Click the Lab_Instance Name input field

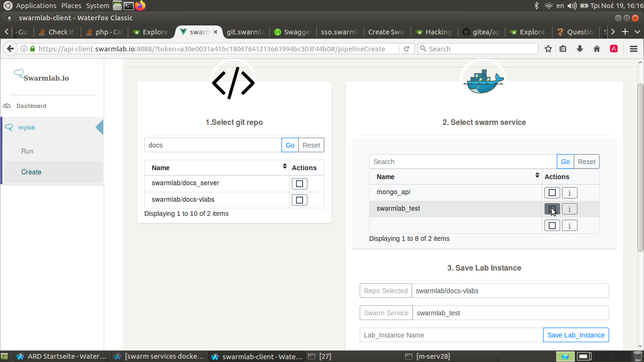(x=452, y=335)
